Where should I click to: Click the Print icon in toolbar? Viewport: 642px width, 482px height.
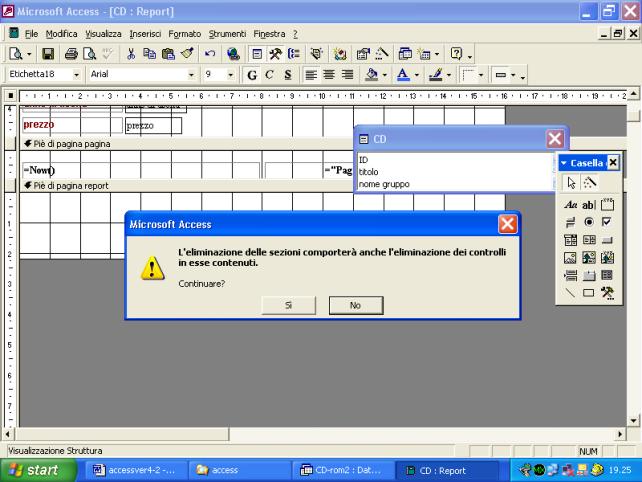71,54
